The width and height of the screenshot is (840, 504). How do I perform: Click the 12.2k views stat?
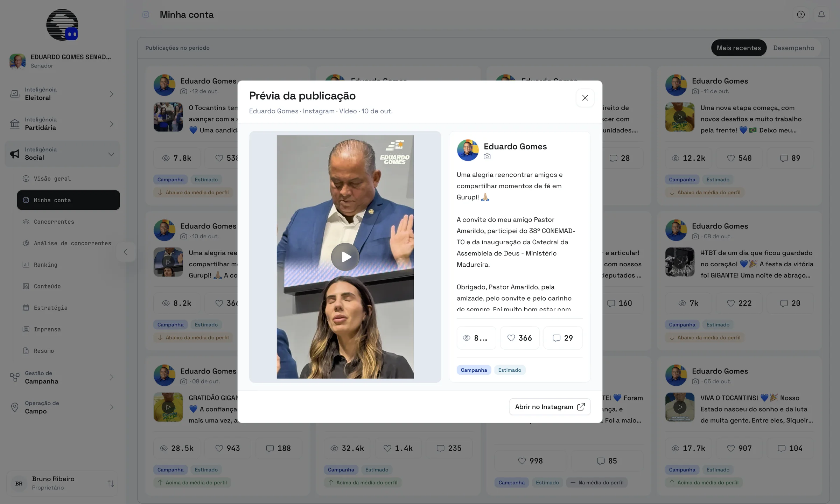[688, 158]
